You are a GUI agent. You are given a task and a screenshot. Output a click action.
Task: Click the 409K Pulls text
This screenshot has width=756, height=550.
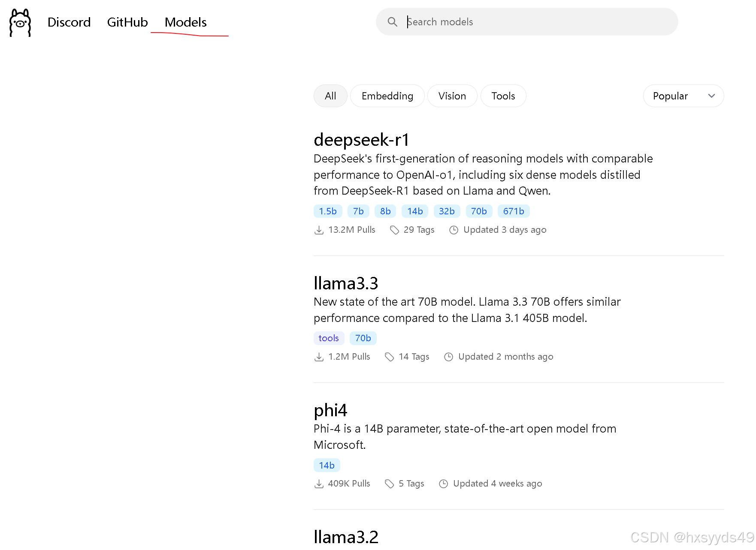[x=349, y=484]
